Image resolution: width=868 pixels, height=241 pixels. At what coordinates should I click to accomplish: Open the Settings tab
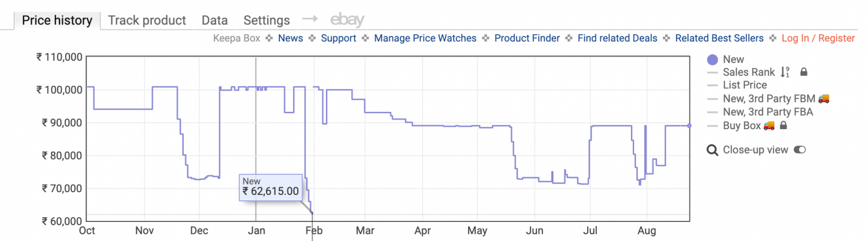[x=266, y=20]
